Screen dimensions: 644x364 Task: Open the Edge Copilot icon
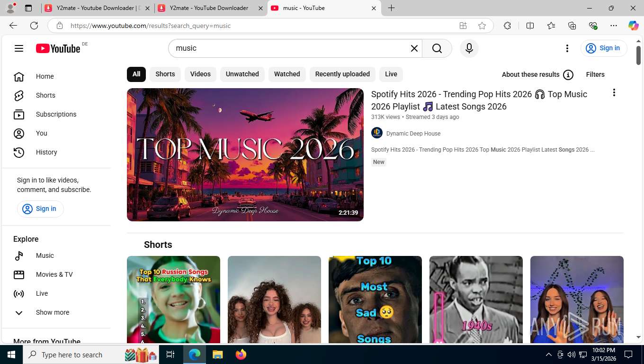pyautogui.click(x=633, y=26)
